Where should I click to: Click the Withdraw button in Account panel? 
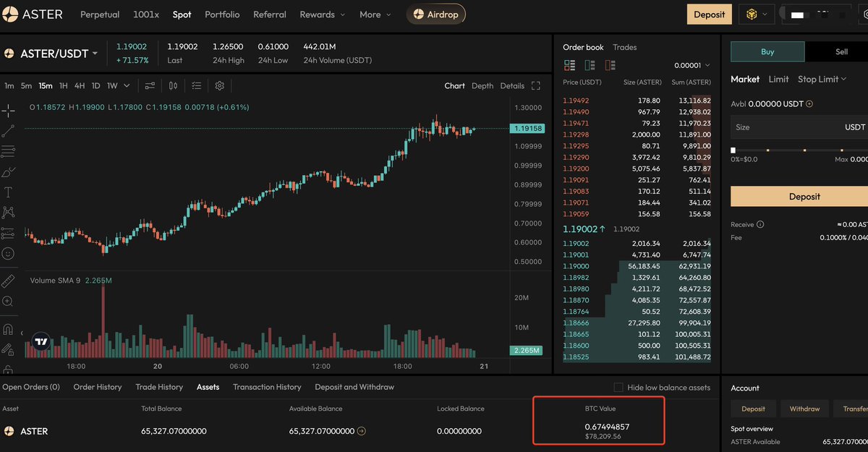coord(804,409)
